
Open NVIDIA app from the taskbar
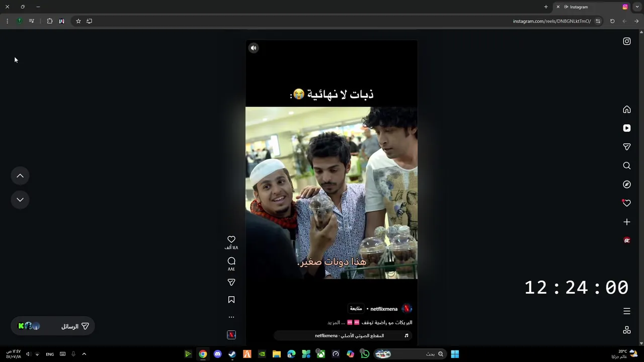coord(262,354)
